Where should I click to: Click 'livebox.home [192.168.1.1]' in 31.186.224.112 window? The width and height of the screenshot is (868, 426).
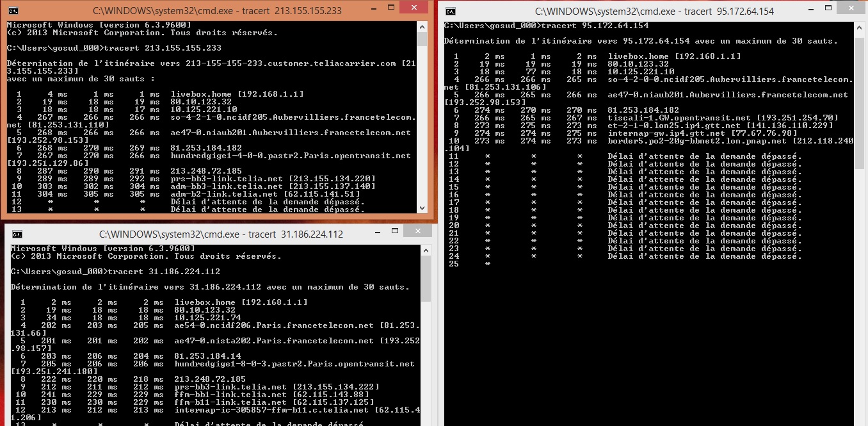(x=241, y=302)
